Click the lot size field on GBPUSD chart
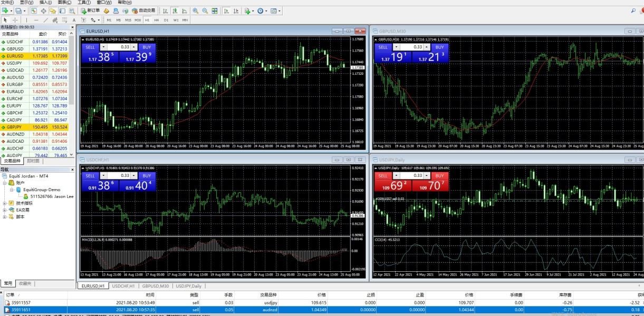The width and height of the screenshot is (644, 316). pos(418,47)
